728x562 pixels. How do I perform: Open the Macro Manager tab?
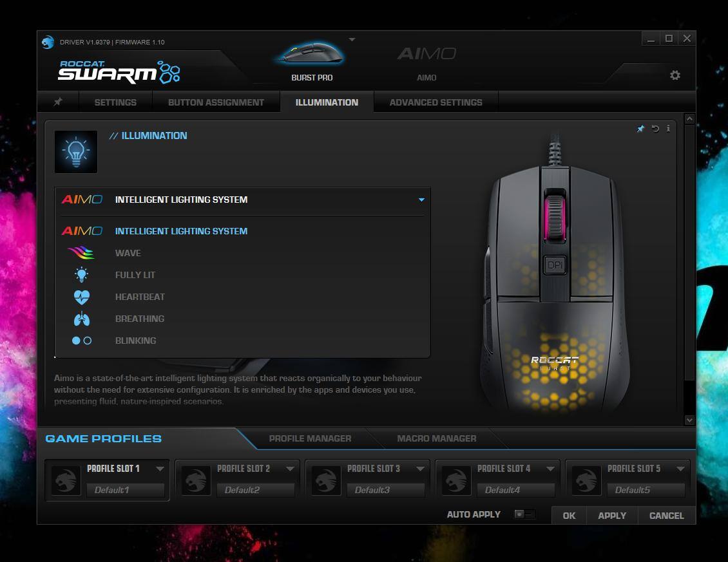pyautogui.click(x=436, y=438)
